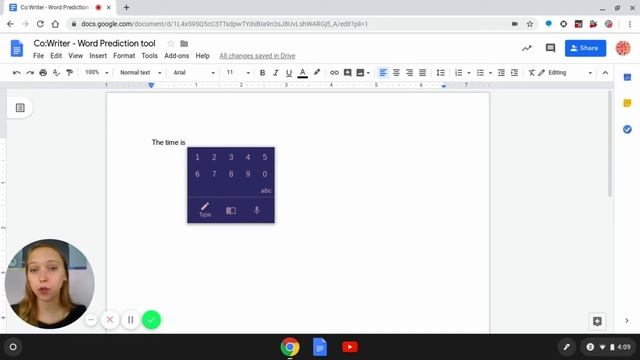The height and width of the screenshot is (360, 640).
Task: Open Google Keep side panel
Action: coord(627,103)
